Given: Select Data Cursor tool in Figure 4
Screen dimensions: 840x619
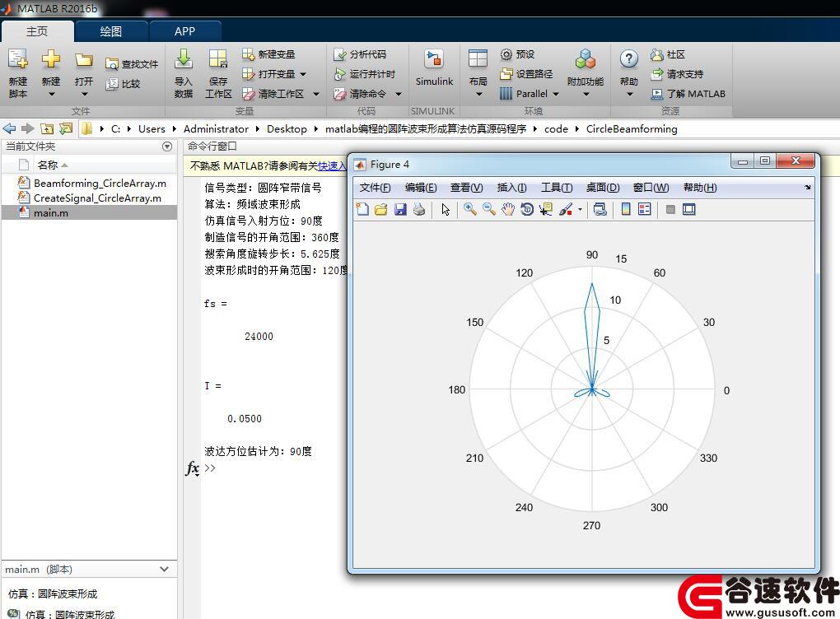Looking at the screenshot, I should tap(546, 209).
